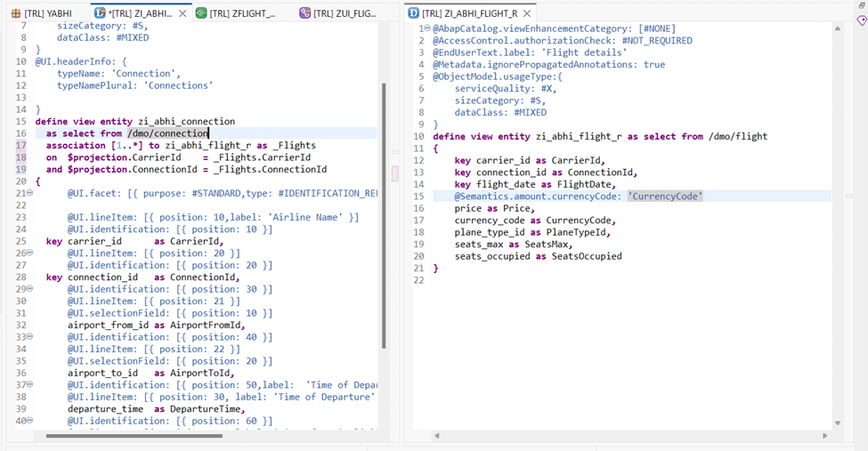Collapse the fold marker at line 37

click(29, 384)
